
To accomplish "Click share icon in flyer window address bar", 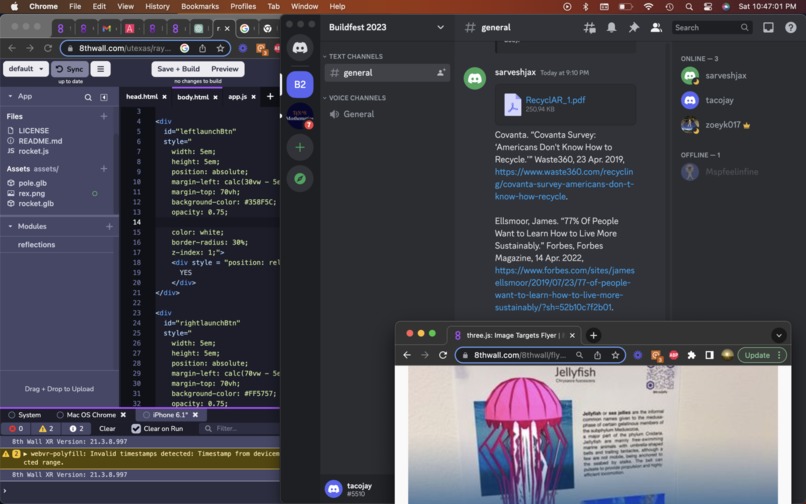I will [597, 355].
